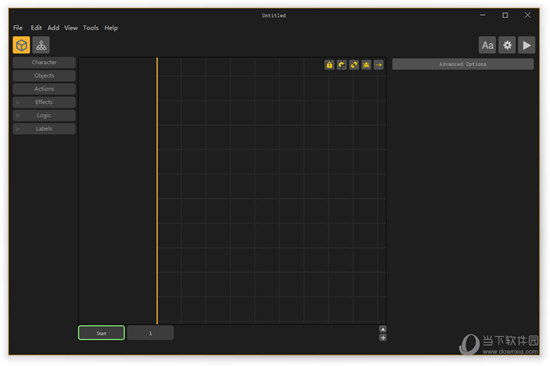Image resolution: width=550 pixels, height=366 pixels.
Task: Expand the Logic category
Action: click(x=44, y=115)
